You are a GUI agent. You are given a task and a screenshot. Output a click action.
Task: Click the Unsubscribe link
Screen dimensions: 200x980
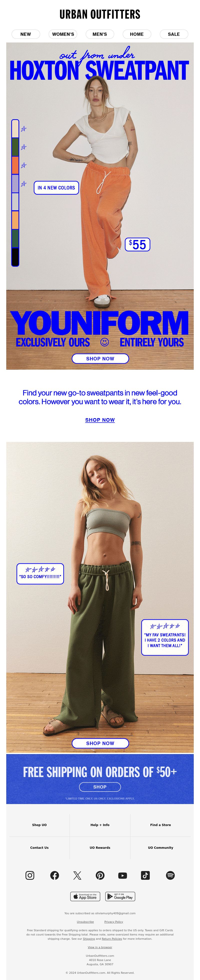coord(85,922)
